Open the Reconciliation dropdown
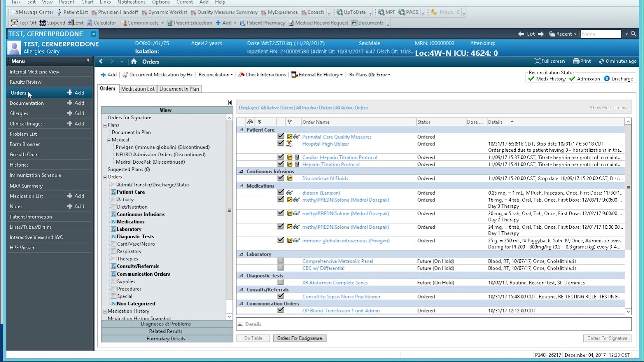 pos(215,75)
